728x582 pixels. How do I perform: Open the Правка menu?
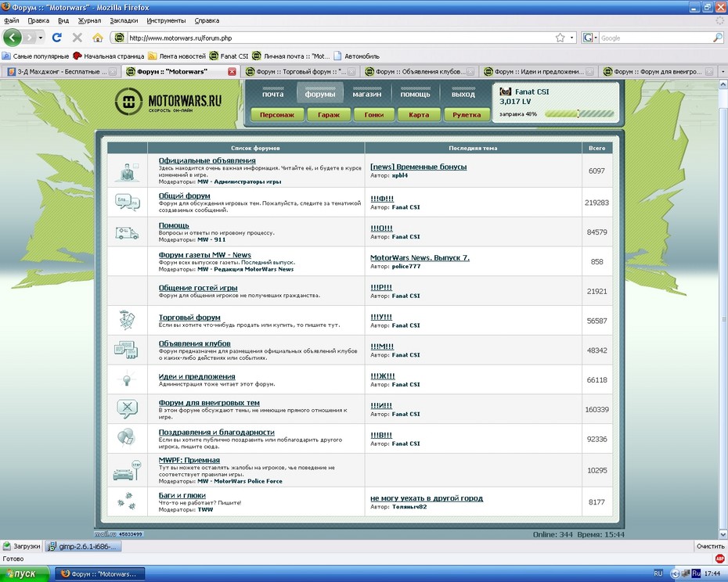(38, 20)
